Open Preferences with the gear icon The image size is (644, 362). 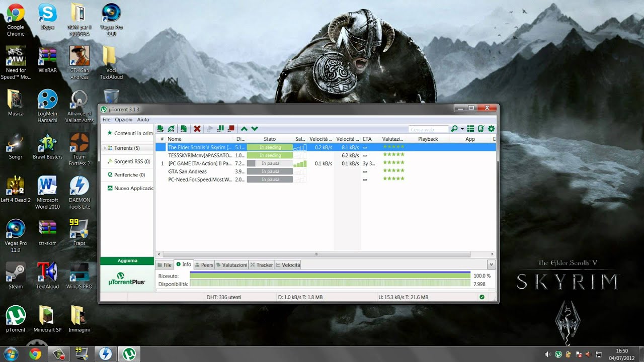pyautogui.click(x=492, y=129)
